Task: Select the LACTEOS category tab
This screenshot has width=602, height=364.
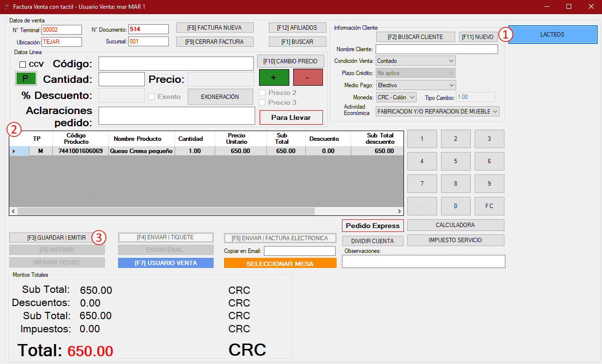Action: click(x=553, y=35)
